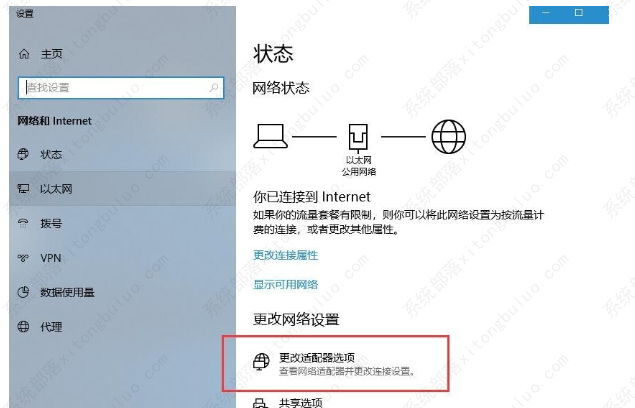Click the 代理 globe icon

(23, 327)
